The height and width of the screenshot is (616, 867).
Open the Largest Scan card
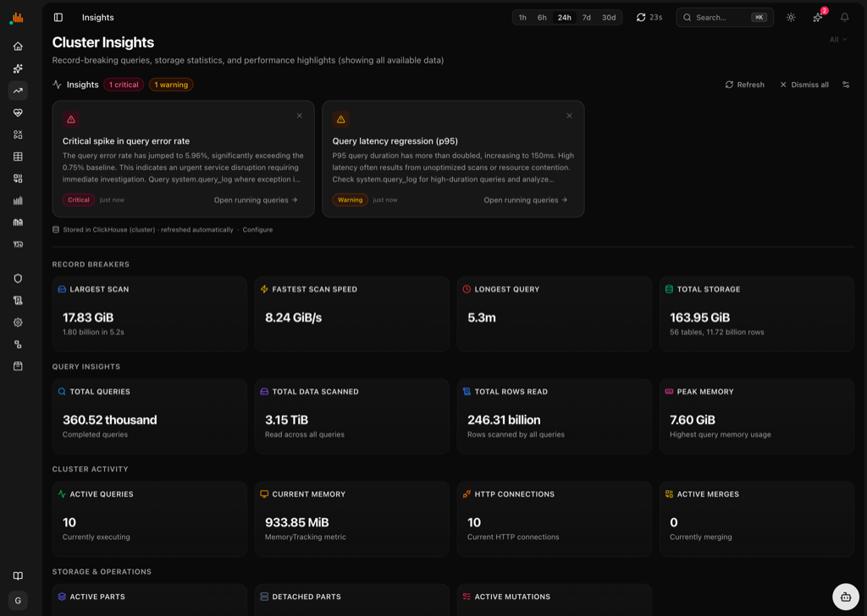[149, 314]
